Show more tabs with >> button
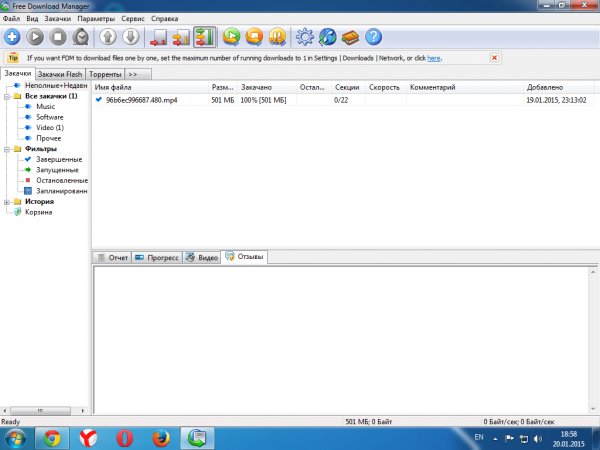 click(x=138, y=74)
